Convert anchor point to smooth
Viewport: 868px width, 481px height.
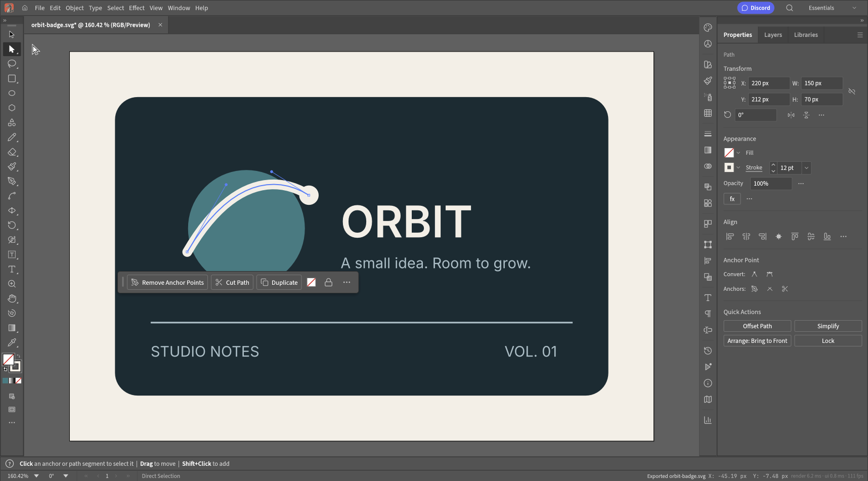pos(769,274)
